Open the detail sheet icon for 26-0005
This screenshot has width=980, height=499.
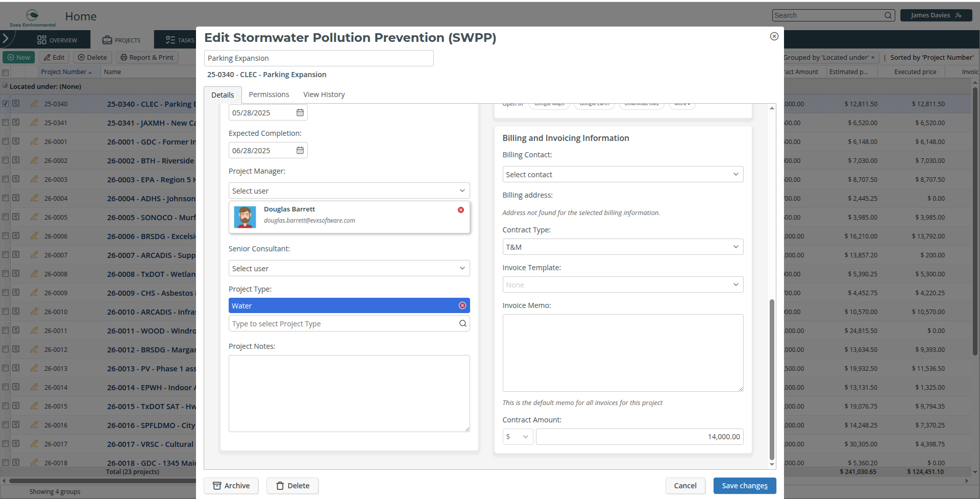pos(16,217)
